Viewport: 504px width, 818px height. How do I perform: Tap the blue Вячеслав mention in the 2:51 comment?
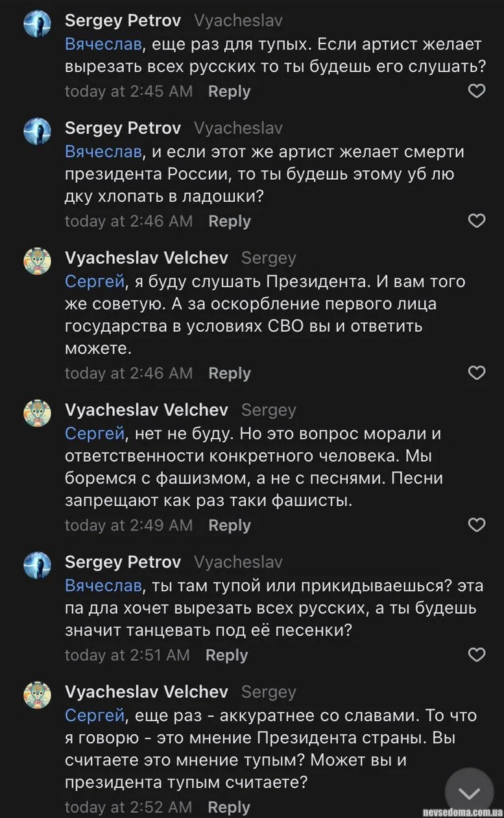pyautogui.click(x=102, y=586)
